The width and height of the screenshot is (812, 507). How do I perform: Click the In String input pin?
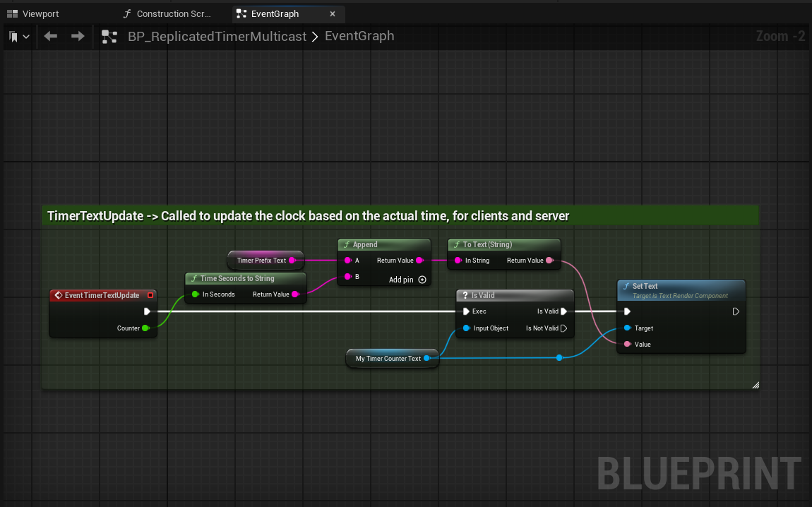coord(458,260)
